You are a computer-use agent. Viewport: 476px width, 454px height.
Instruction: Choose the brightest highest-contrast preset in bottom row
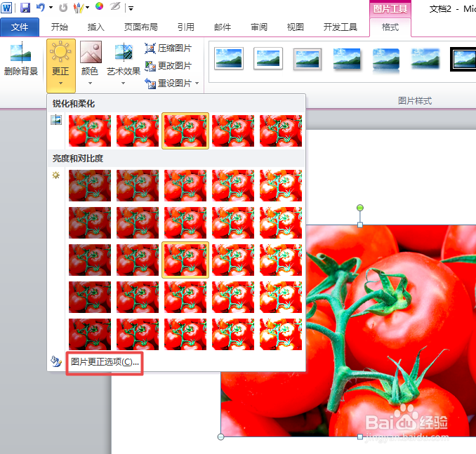pyautogui.click(x=281, y=335)
